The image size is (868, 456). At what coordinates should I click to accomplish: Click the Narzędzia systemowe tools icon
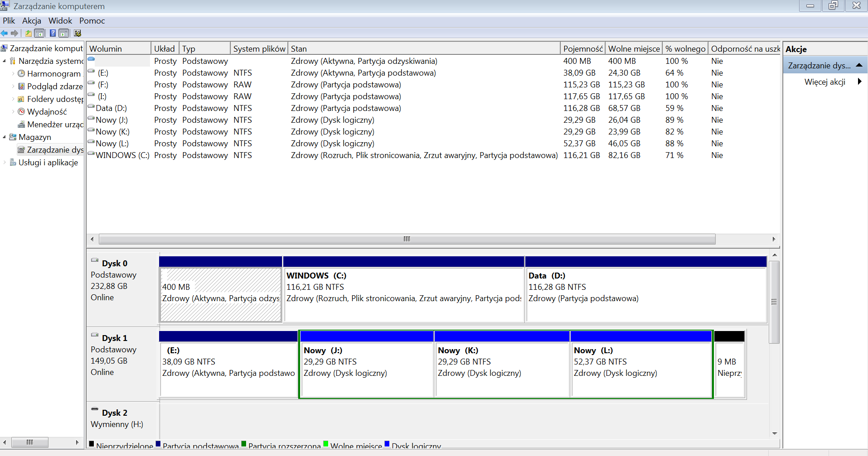click(13, 61)
